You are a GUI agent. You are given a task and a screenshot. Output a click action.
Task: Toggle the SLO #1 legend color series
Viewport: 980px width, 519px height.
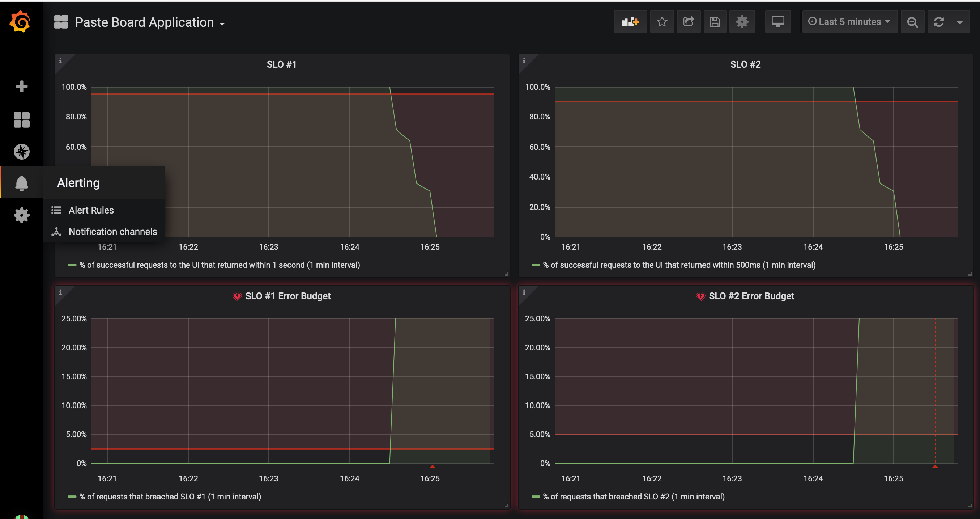click(72, 265)
